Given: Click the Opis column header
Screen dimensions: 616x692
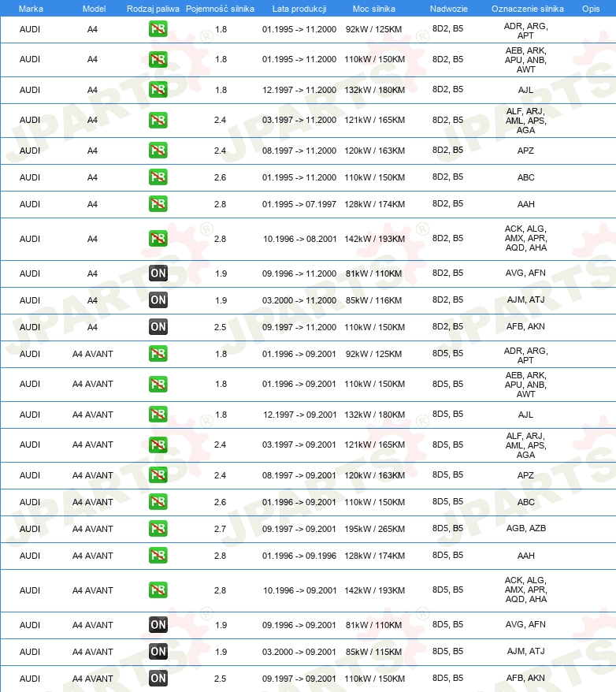Looking at the screenshot, I should [591, 9].
